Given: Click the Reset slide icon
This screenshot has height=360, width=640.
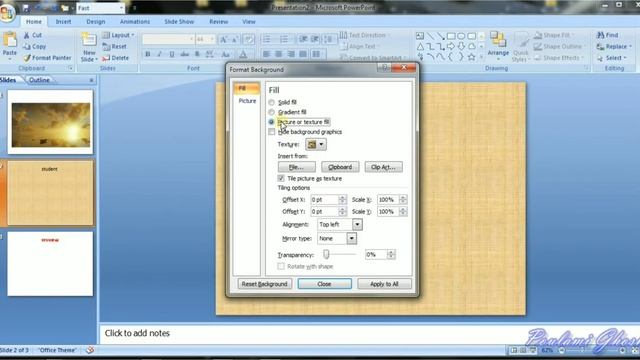Looking at the screenshot, I should pos(106,47).
